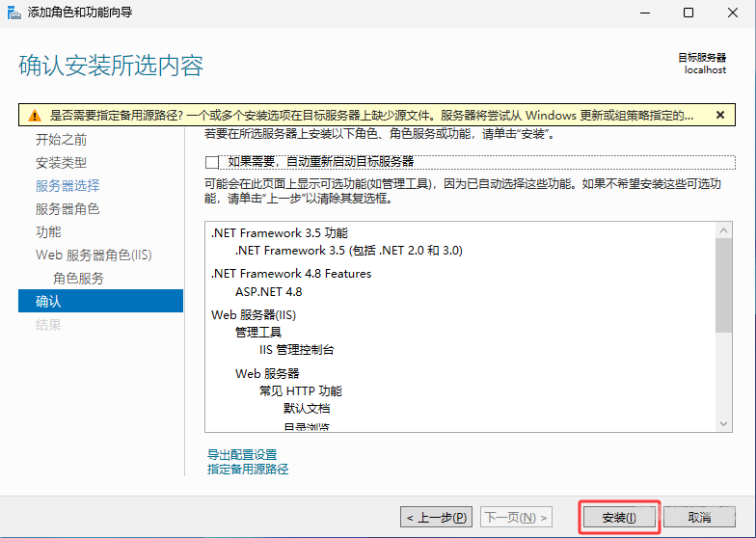Open Web 服务器角色(IIS) step
The width and height of the screenshot is (756, 538).
pos(94,255)
